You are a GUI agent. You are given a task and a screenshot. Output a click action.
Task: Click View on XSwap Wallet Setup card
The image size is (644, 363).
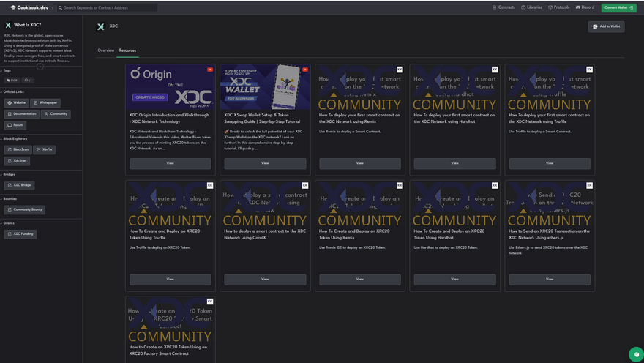(x=265, y=163)
